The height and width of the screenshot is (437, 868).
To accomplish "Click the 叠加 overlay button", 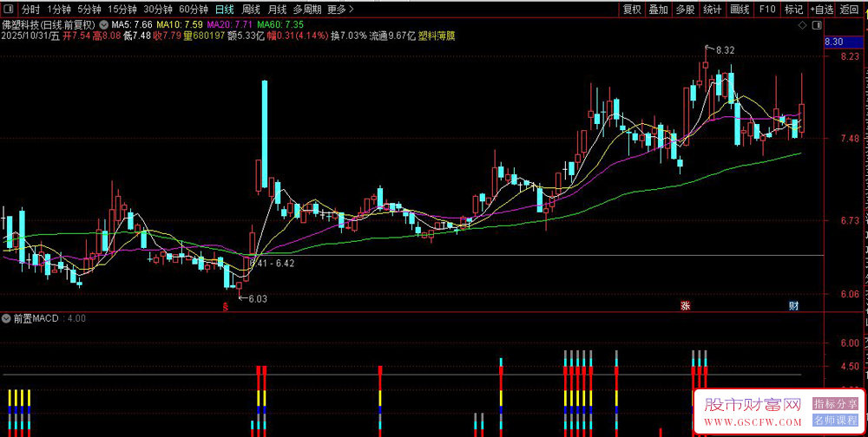I will (658, 10).
